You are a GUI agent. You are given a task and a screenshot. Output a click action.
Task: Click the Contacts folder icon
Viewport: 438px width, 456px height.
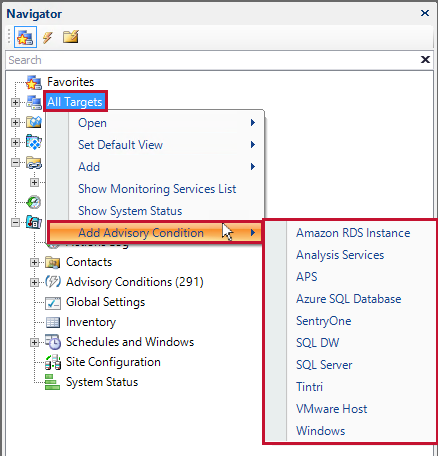53,263
